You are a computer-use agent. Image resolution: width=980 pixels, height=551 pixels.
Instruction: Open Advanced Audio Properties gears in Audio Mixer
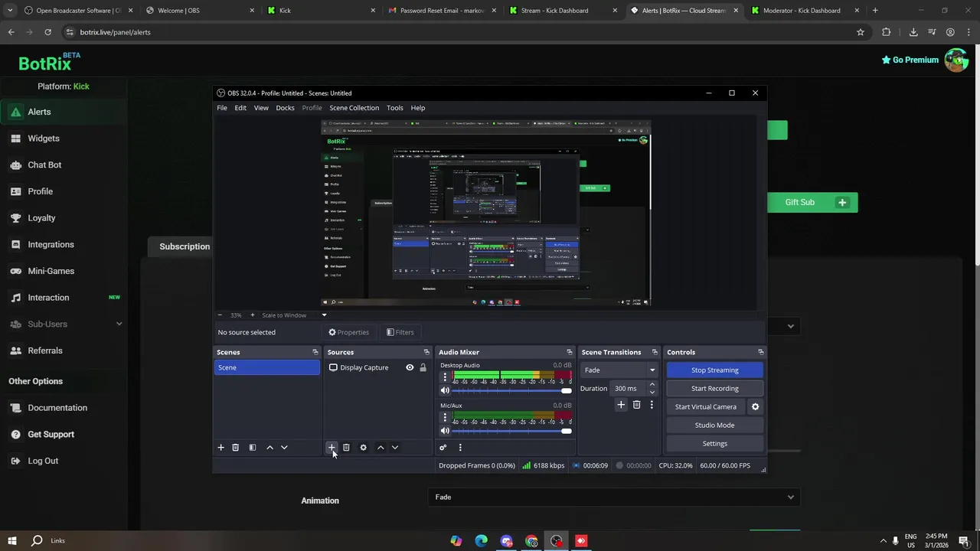click(x=443, y=448)
